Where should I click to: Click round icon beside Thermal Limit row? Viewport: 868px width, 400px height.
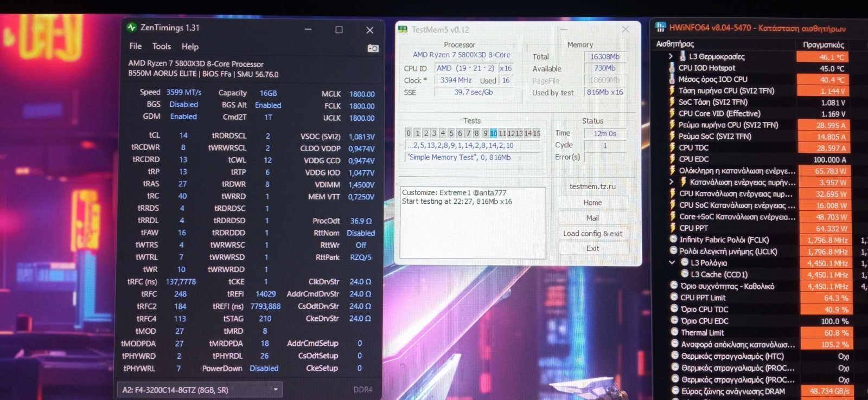click(x=675, y=332)
